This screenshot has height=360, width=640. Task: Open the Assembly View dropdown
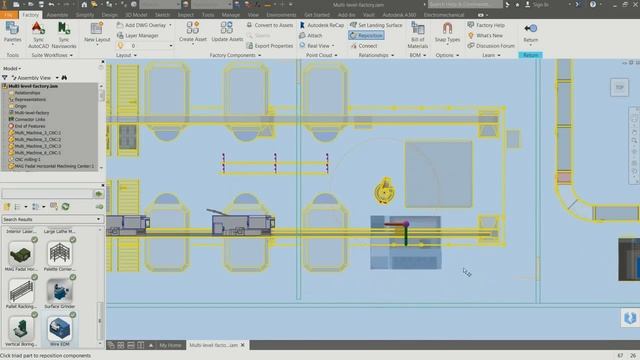[57, 78]
